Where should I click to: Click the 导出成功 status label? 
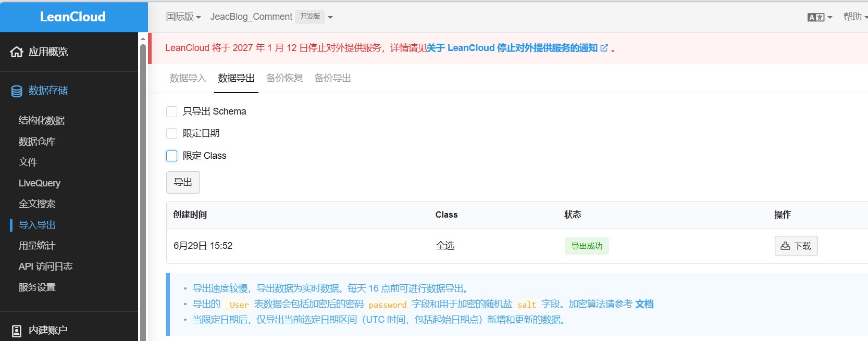(x=587, y=246)
